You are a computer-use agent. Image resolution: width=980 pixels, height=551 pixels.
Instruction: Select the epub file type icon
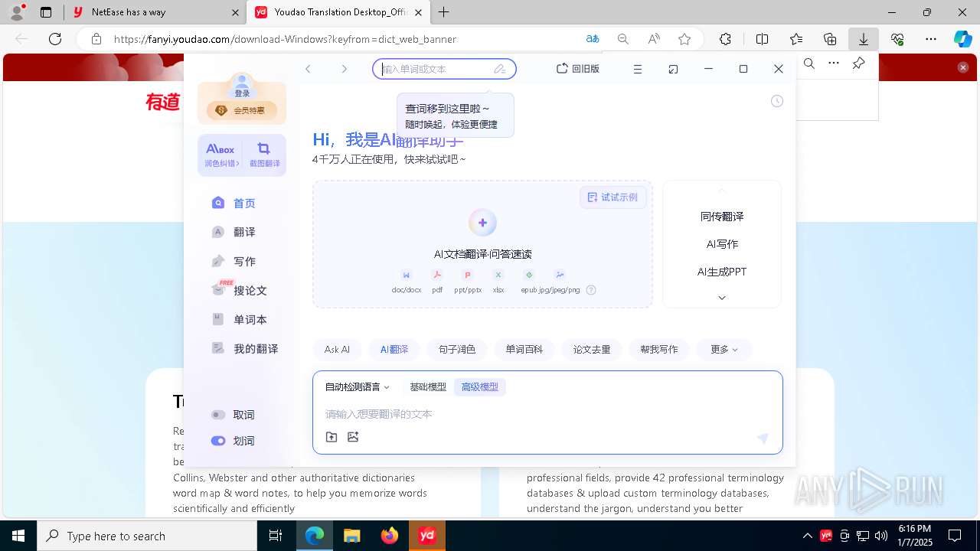[529, 275]
